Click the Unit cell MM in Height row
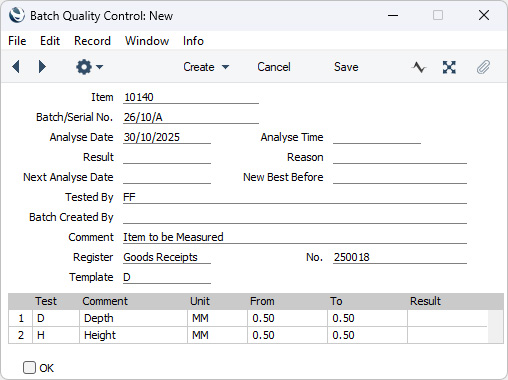The height and width of the screenshot is (380, 508). click(217, 335)
